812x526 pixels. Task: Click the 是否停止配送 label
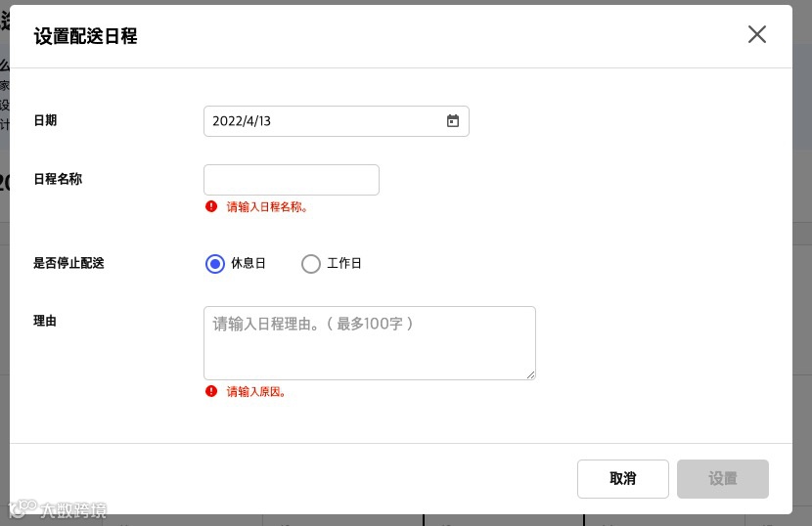68,263
